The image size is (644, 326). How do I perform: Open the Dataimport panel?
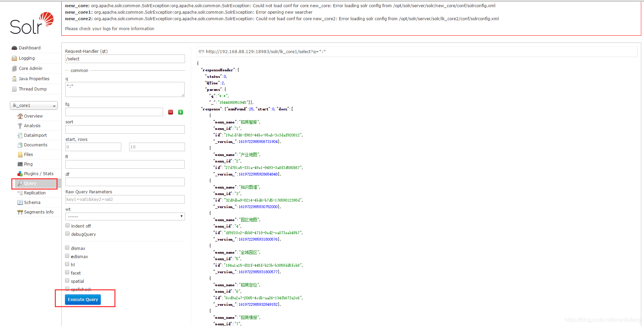pos(35,135)
